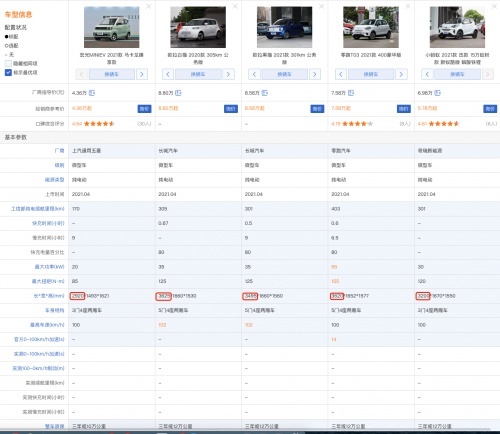Click the orange dealer price 5.78万起
Screen dimensions: 500x434
point(427,108)
